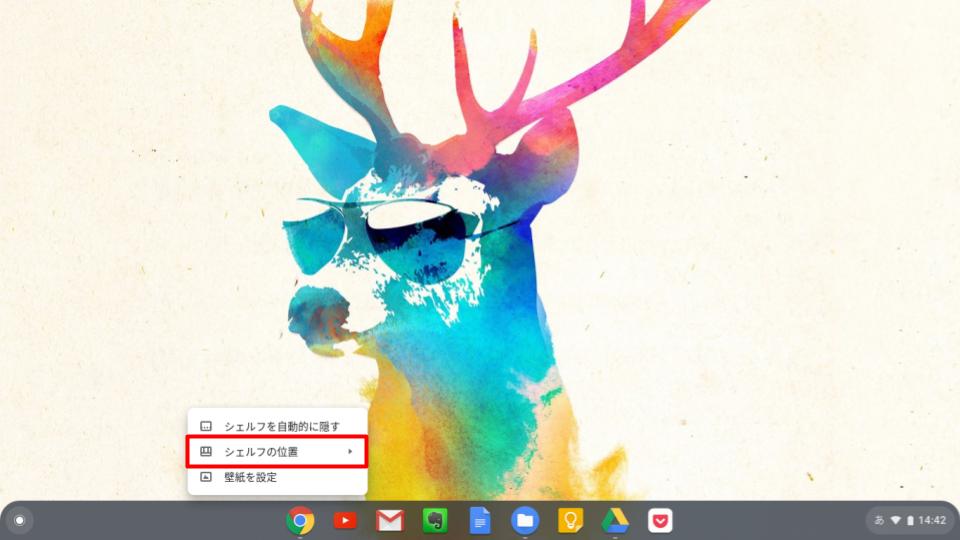Click the Japanese input method indicator

[879, 520]
